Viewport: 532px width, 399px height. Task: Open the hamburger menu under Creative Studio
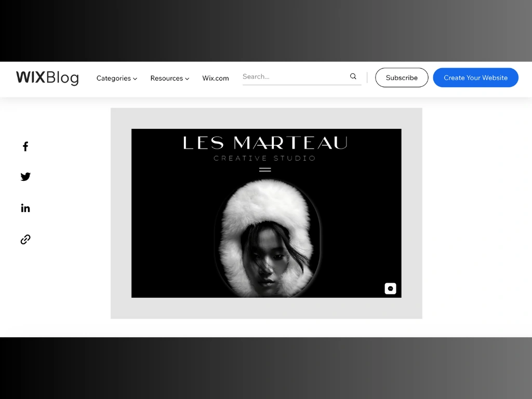[x=265, y=170]
